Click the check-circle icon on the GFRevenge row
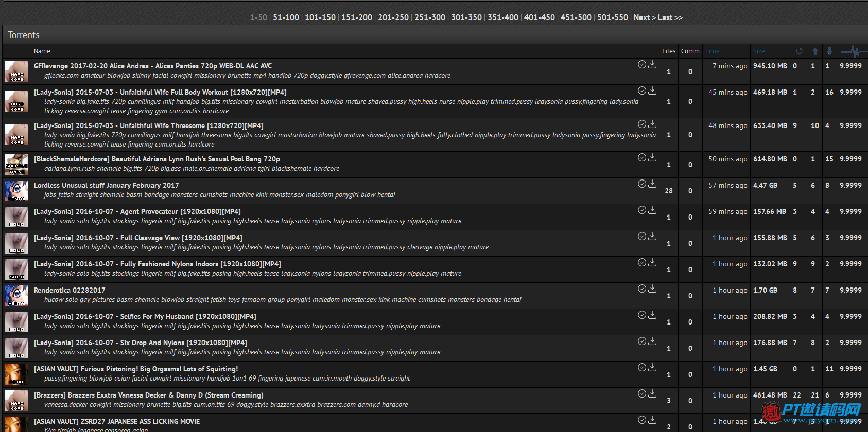 [642, 64]
